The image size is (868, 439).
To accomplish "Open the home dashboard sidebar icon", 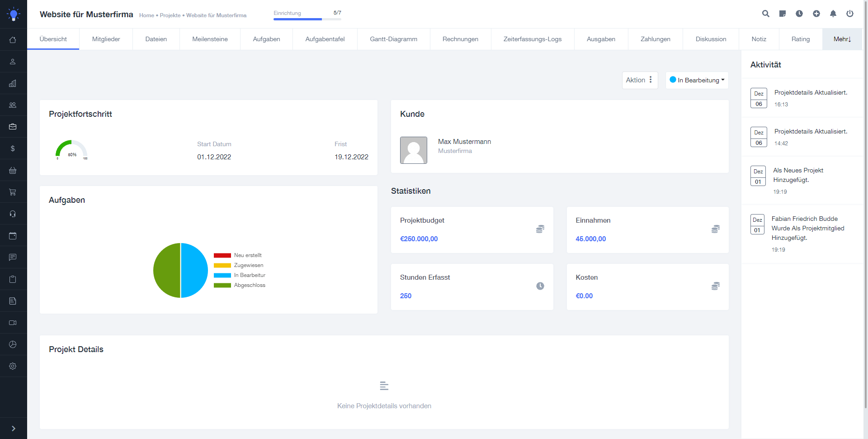I will pyautogui.click(x=13, y=40).
